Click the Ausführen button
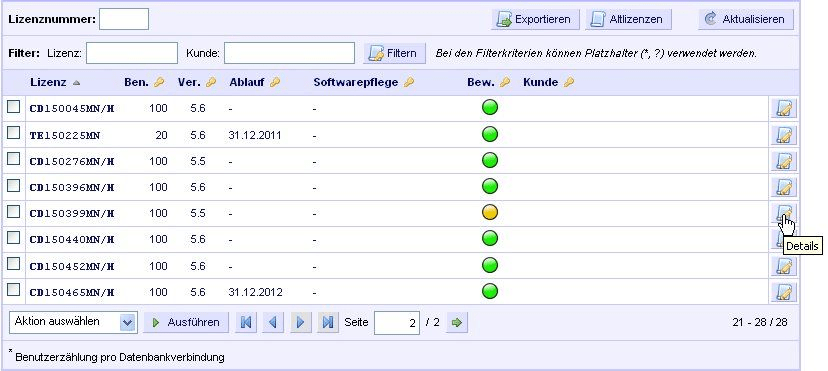Viewport: 828px width, 371px height. coord(186,322)
